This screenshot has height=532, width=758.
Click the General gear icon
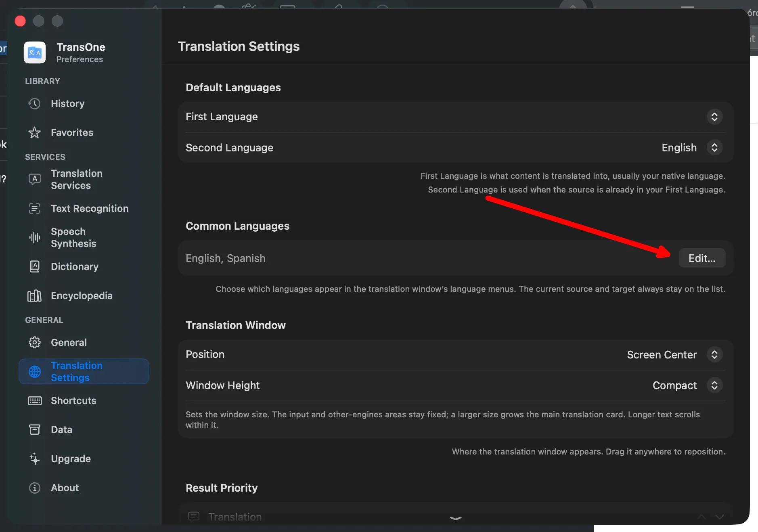(x=35, y=343)
